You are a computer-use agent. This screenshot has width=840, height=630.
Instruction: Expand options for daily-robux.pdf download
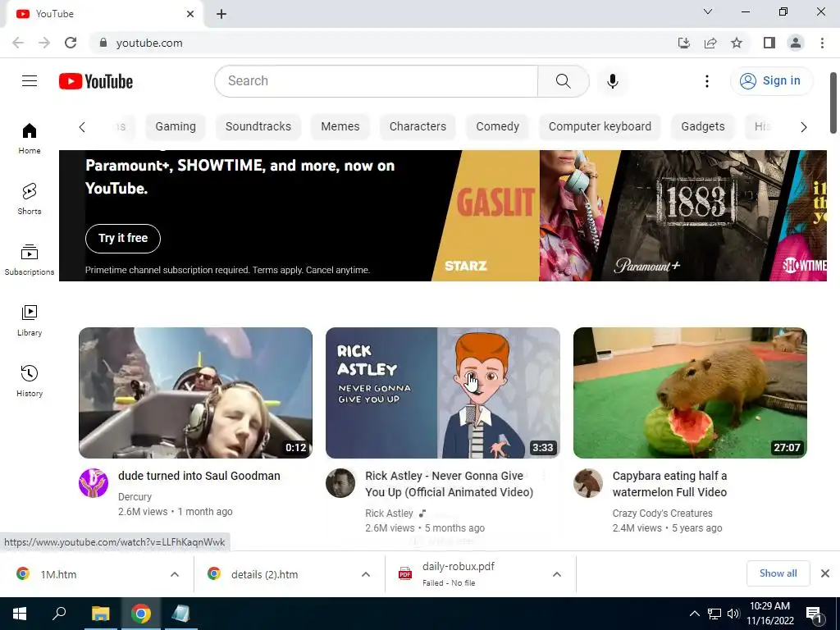pyautogui.click(x=557, y=574)
